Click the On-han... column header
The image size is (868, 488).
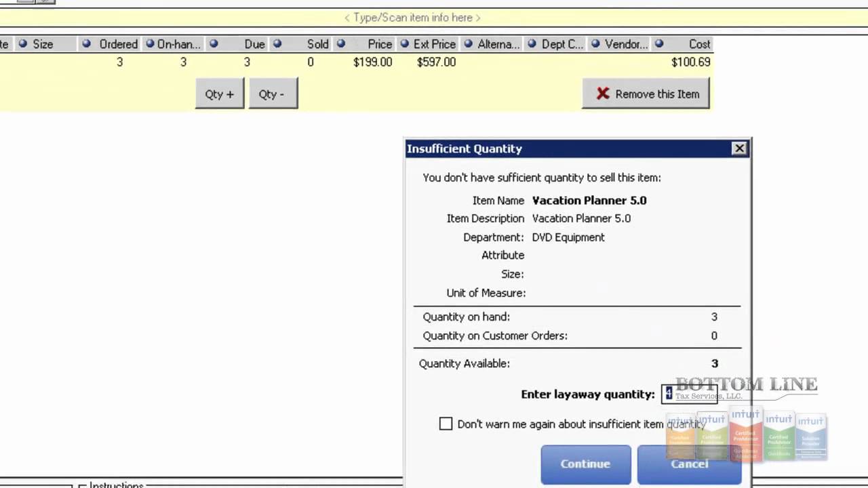(x=173, y=44)
